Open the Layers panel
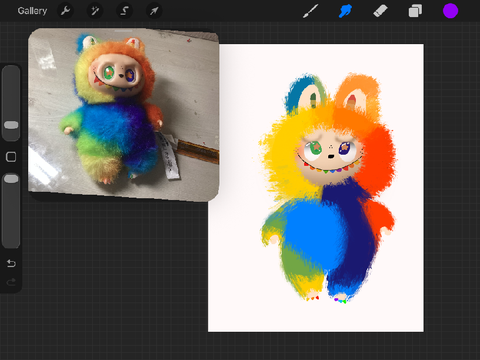Screen dimensions: 480x360 [x=415, y=11]
